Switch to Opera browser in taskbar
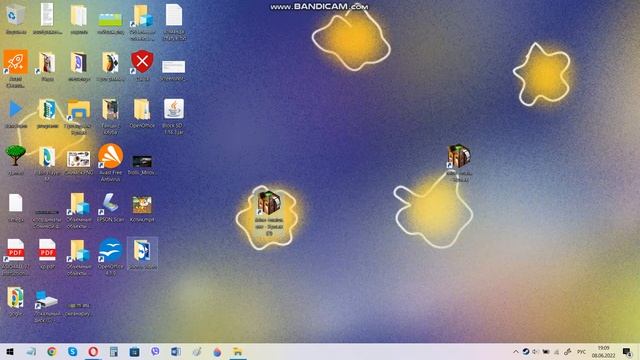Image resolution: width=640 pixels, height=360 pixels. click(93, 351)
